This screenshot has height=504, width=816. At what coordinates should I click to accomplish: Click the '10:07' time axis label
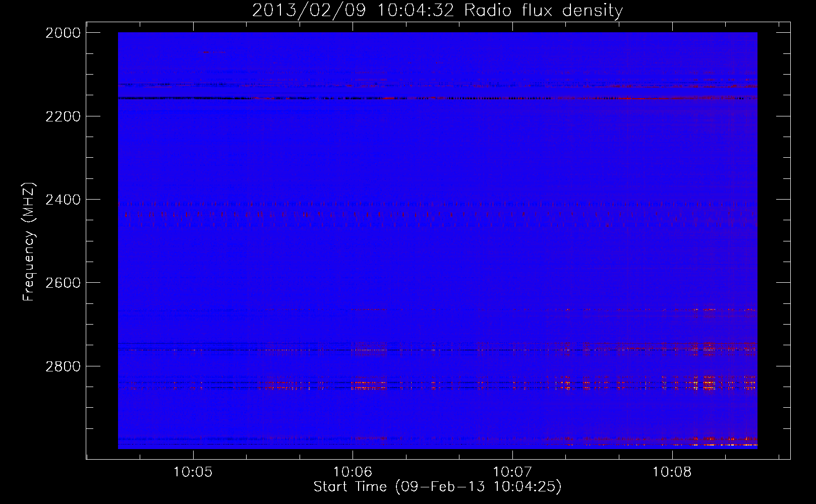512,472
